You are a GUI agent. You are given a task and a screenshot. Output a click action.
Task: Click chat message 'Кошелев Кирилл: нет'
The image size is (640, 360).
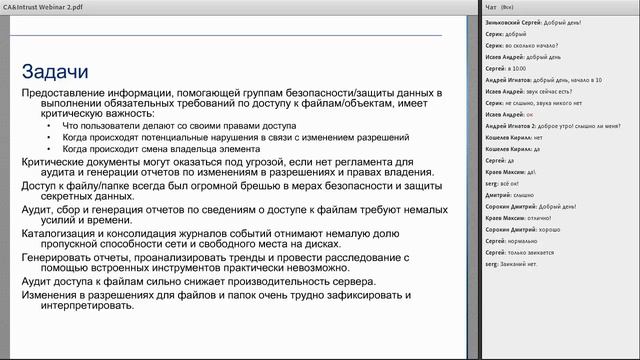[514, 138]
